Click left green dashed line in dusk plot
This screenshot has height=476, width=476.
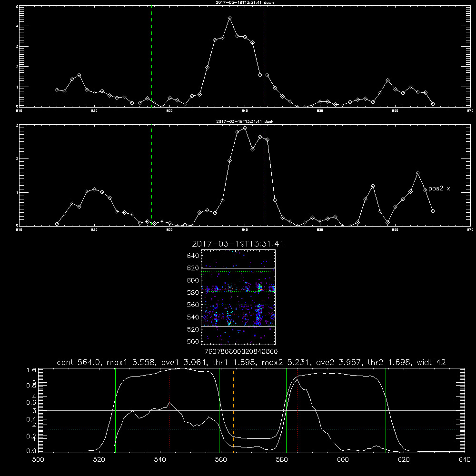(x=151, y=175)
